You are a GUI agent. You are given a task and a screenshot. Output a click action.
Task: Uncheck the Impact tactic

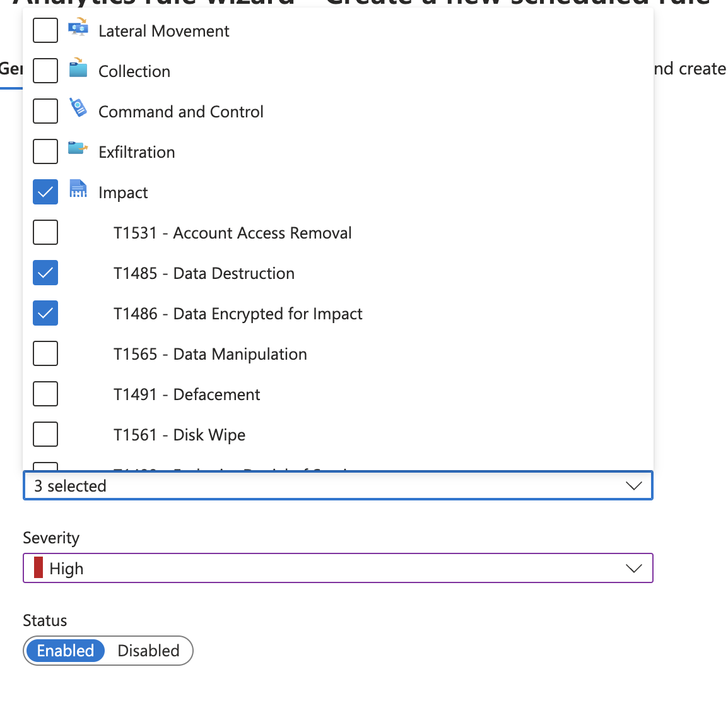45,191
